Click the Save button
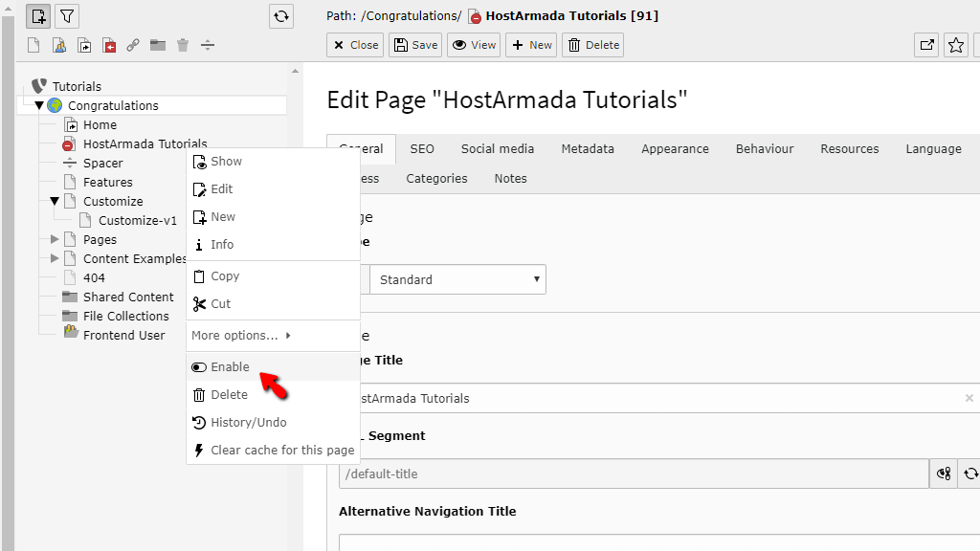980x551 pixels. coord(415,45)
